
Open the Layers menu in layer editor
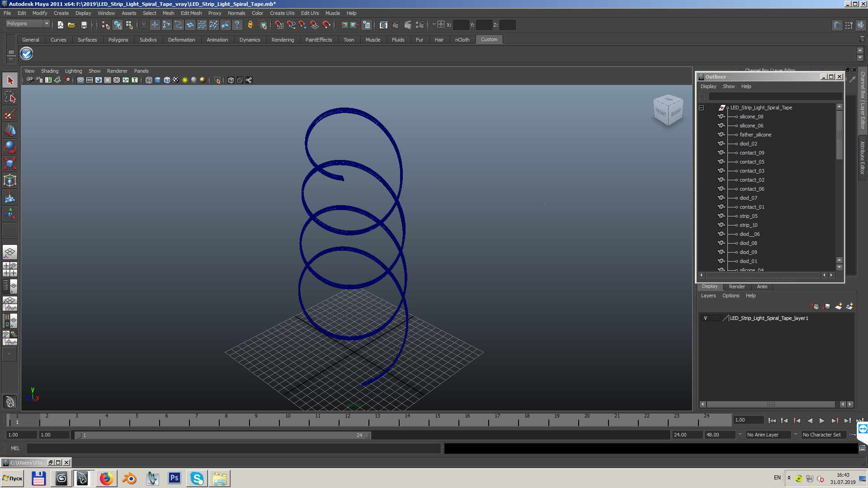click(708, 296)
